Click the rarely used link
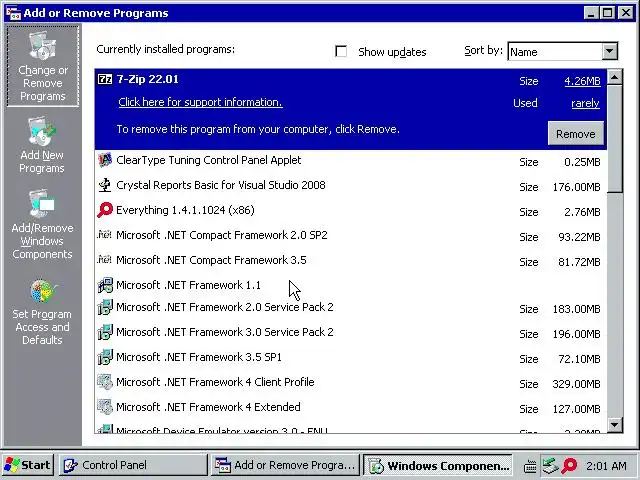The width and height of the screenshot is (640, 480). pos(585,103)
